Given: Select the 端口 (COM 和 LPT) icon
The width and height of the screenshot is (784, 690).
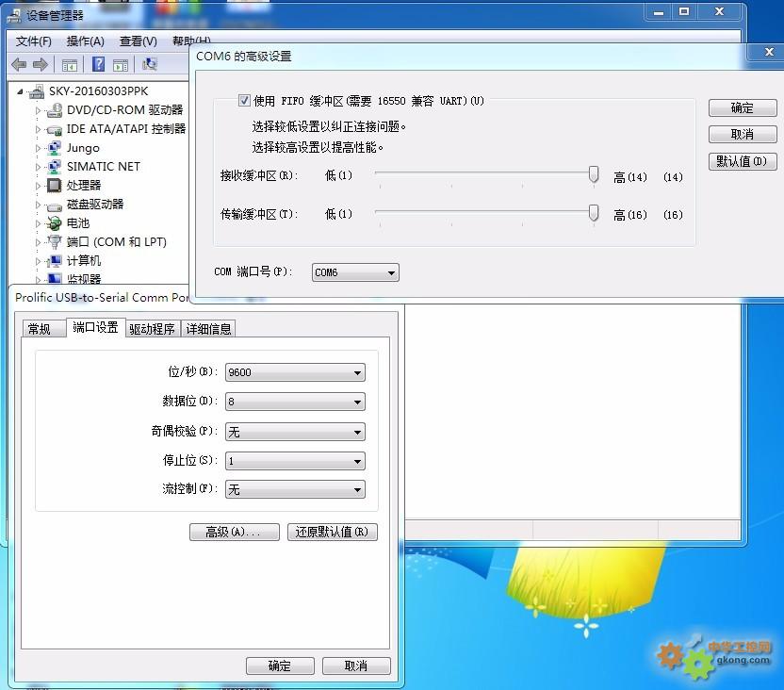Looking at the screenshot, I should coord(55,242).
